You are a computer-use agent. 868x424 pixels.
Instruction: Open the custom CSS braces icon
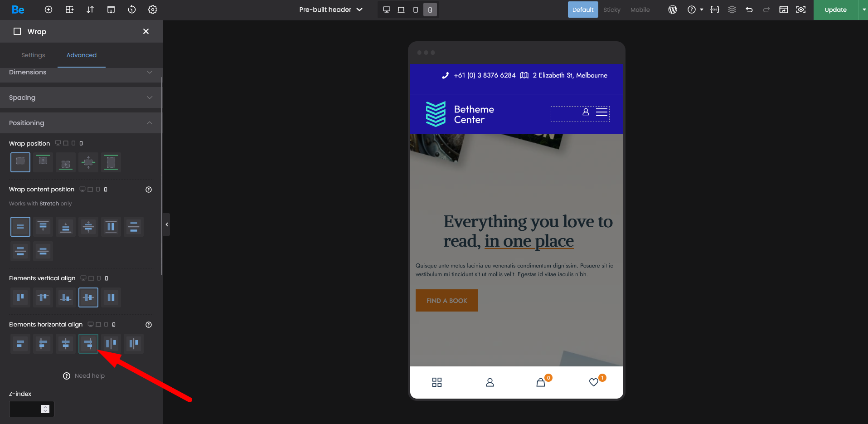pos(715,10)
